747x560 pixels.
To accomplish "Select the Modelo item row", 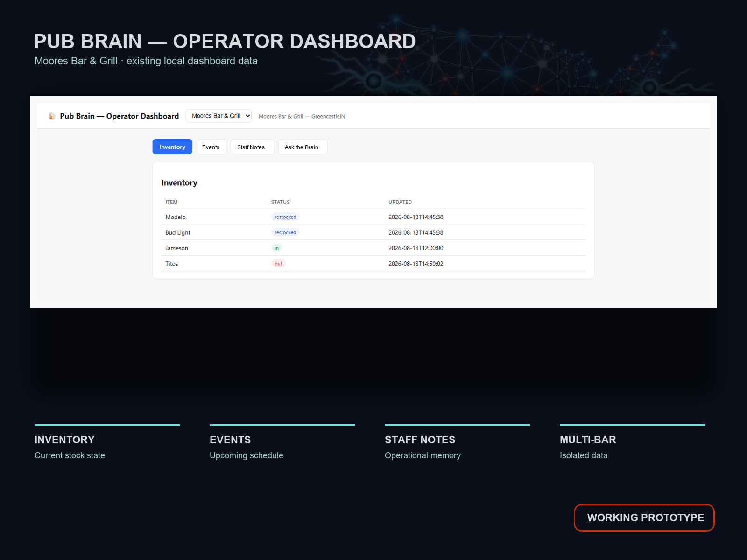I will pos(373,217).
